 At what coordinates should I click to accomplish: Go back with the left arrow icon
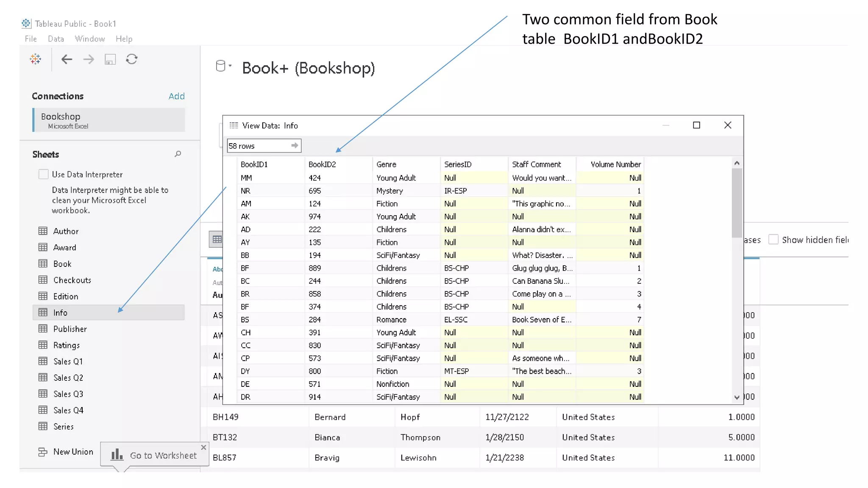click(67, 59)
